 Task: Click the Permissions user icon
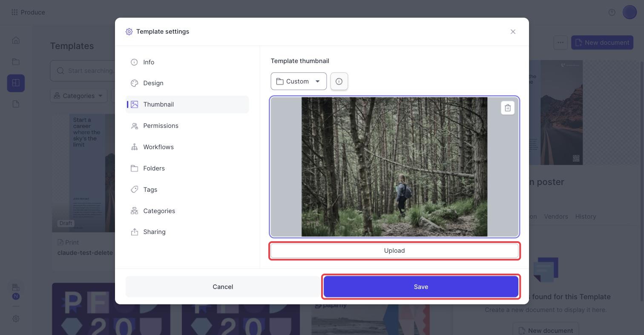coord(134,126)
